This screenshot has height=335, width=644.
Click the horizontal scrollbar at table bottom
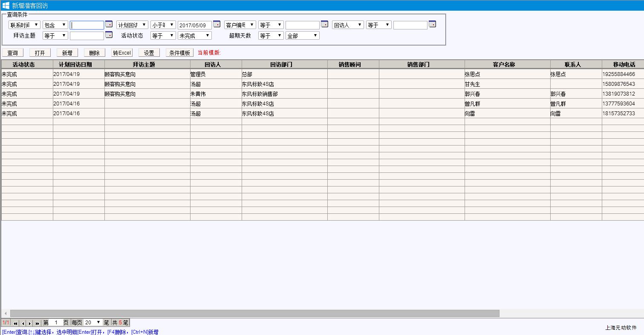pos(254,314)
